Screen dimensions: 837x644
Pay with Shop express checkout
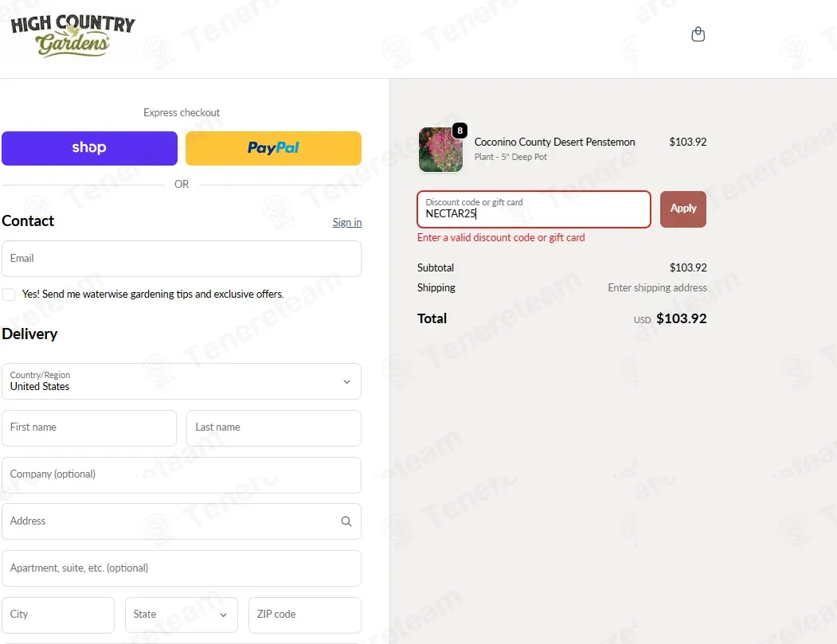point(90,148)
